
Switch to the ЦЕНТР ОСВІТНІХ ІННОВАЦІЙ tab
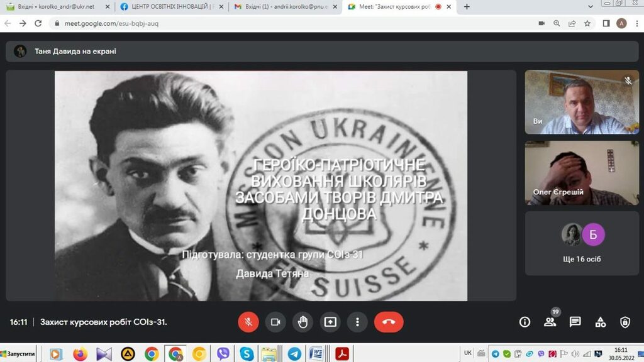(170, 7)
